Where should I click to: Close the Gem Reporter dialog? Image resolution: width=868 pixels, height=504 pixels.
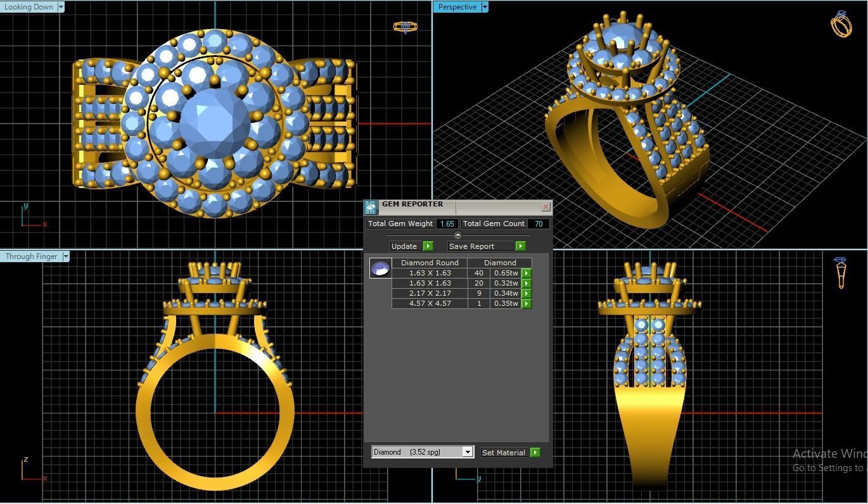[x=546, y=206]
